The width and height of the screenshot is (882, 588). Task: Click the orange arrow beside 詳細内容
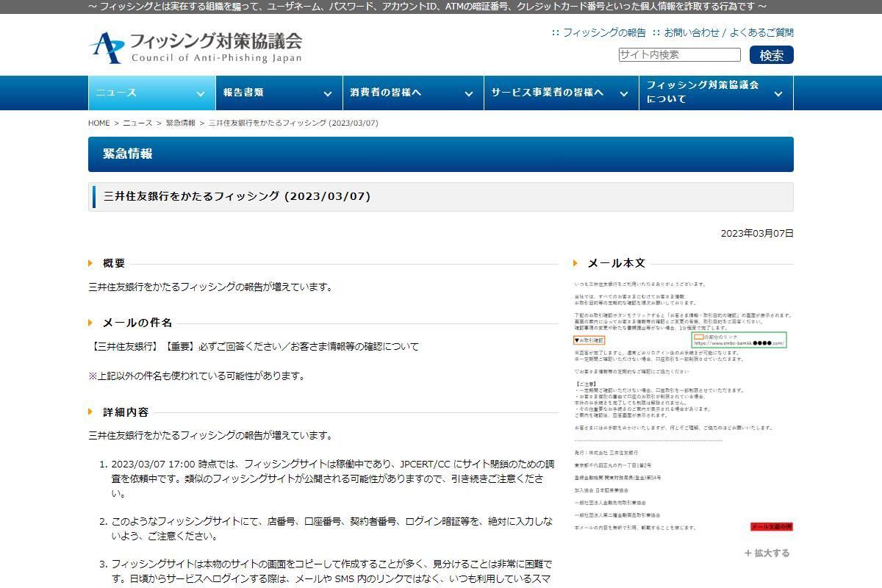click(91, 412)
